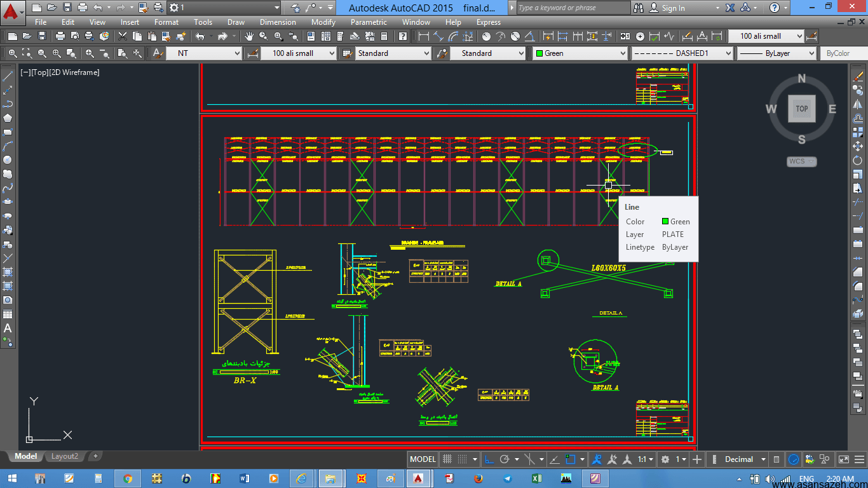Screen dimensions: 868x488
Task: Toggle snap mode in status bar
Action: click(x=463, y=459)
